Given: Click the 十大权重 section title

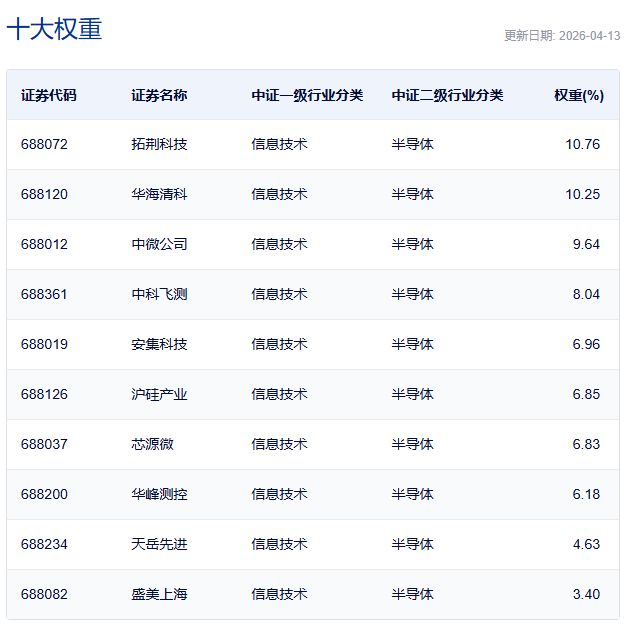Looking at the screenshot, I should click(54, 29).
